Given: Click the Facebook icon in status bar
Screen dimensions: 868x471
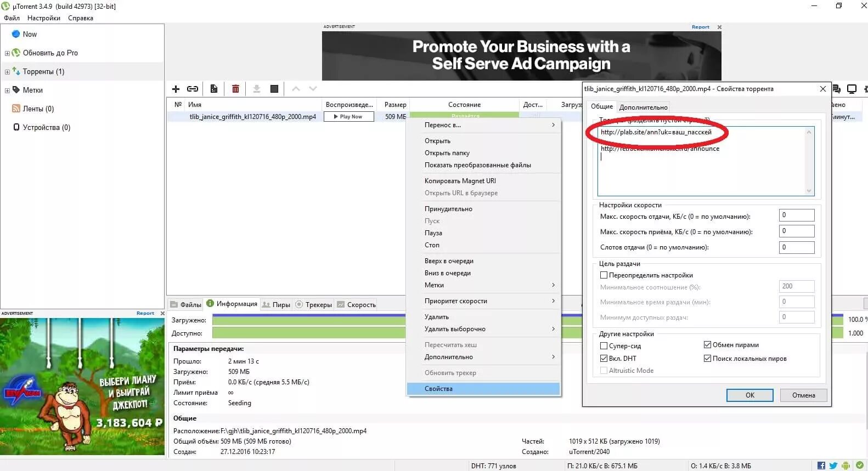Looking at the screenshot, I should (x=821, y=466).
